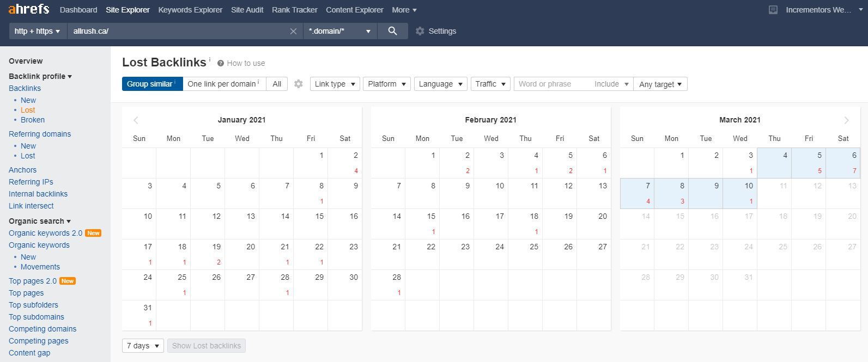Click the How to use help link
This screenshot has height=362, width=868.
(241, 63)
